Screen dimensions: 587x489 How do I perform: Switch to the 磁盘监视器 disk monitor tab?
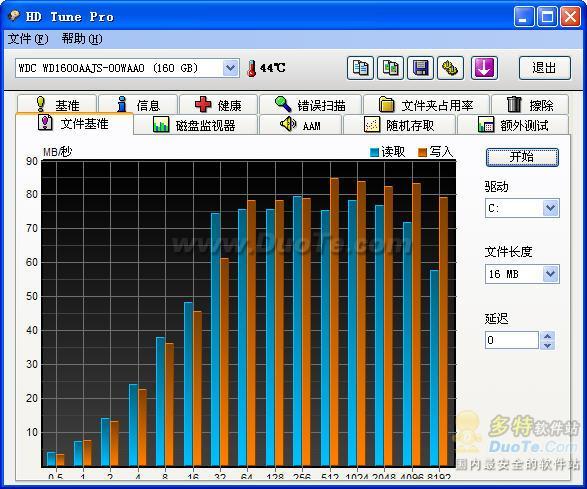click(x=195, y=125)
